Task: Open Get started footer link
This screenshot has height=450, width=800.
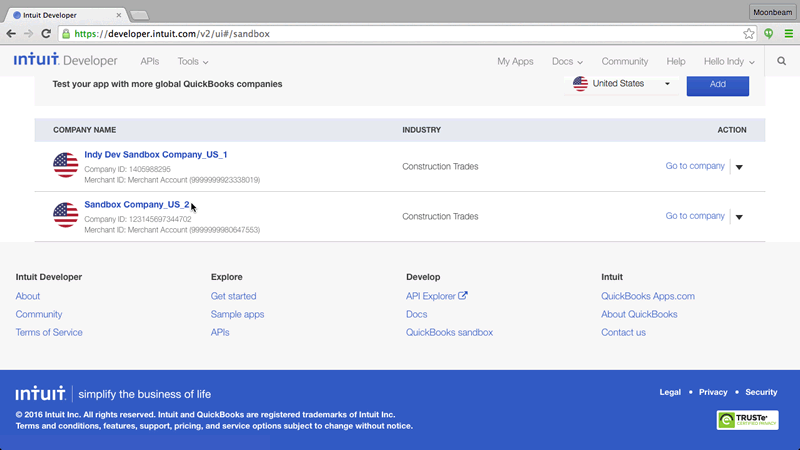Action: pos(234,296)
